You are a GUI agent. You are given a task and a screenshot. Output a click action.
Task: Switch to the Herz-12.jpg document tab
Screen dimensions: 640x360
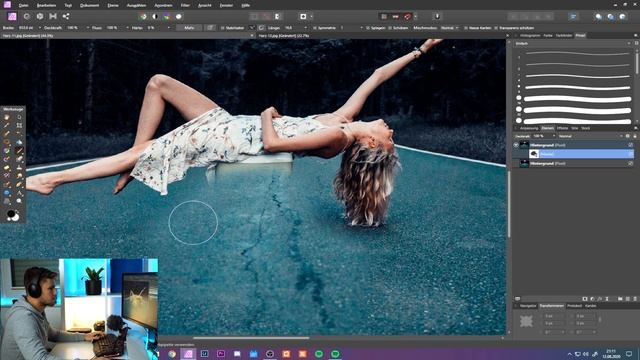pyautogui.click(x=284, y=36)
